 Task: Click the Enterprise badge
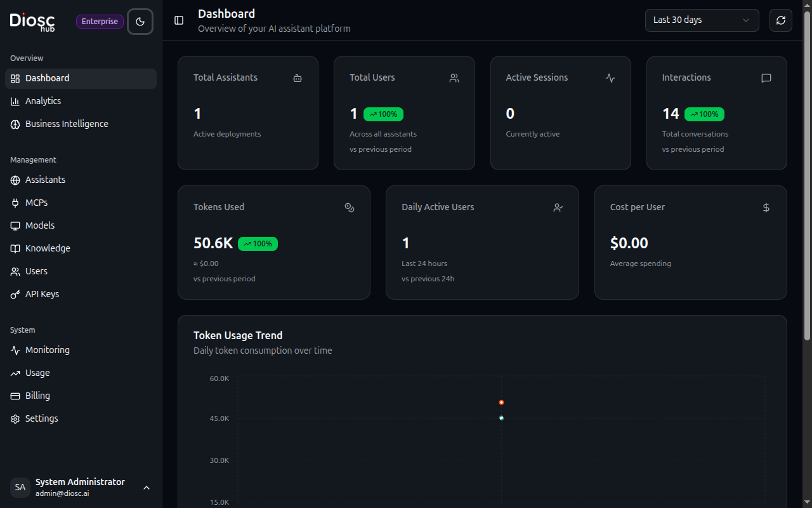point(100,21)
